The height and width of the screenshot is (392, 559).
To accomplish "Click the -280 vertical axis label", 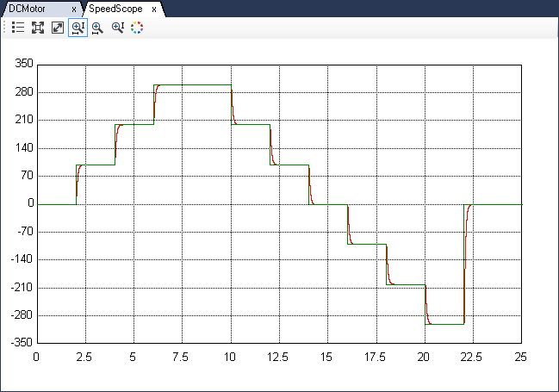I will pos(22,314).
